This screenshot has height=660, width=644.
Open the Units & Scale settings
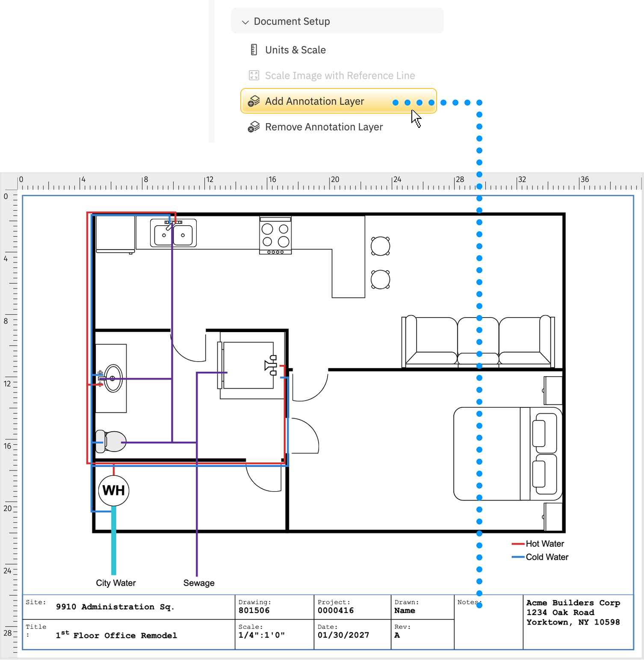295,50
